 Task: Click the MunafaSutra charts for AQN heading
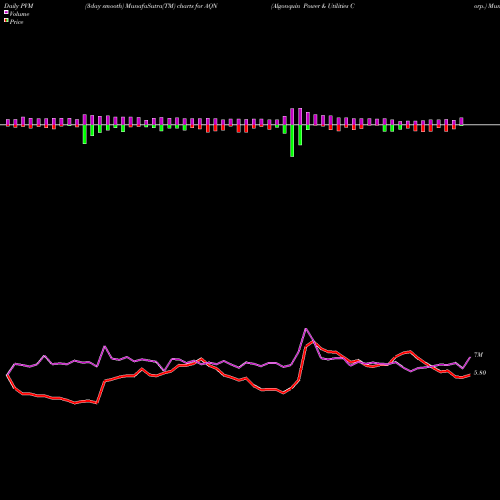click(151, 6)
